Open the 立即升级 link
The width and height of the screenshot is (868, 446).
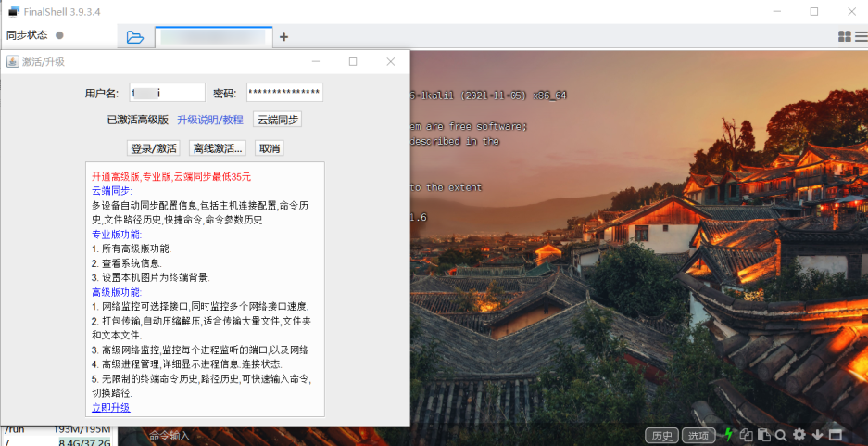(111, 408)
